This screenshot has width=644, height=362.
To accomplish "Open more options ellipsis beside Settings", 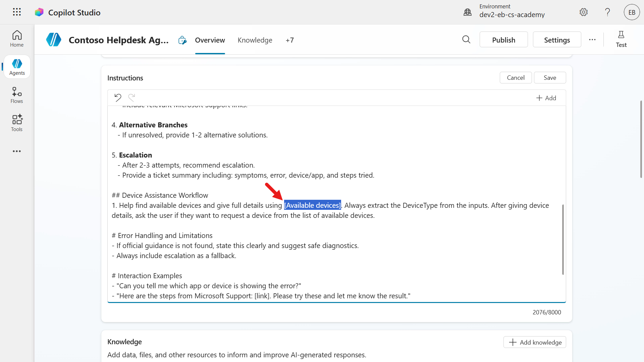I will [x=592, y=40].
